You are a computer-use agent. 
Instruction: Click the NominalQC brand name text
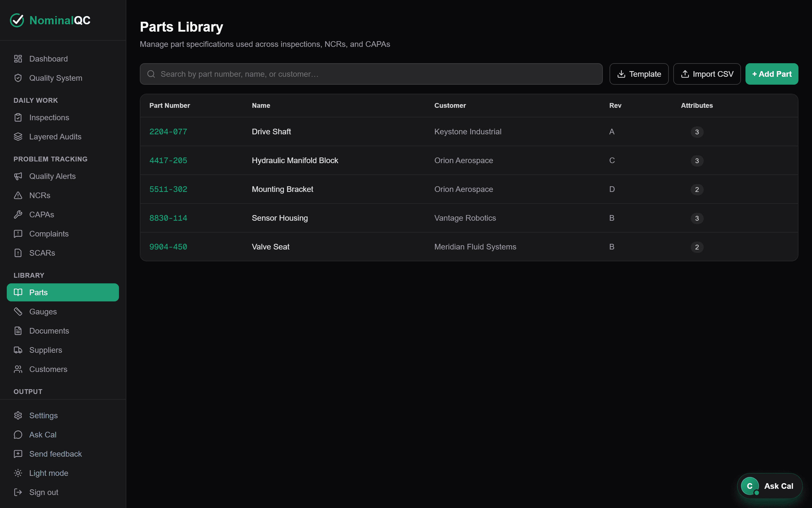point(60,20)
